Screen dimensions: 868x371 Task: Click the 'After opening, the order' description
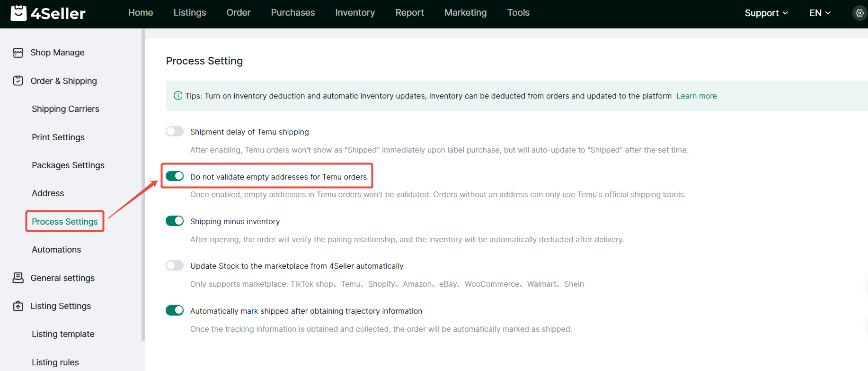tap(407, 239)
